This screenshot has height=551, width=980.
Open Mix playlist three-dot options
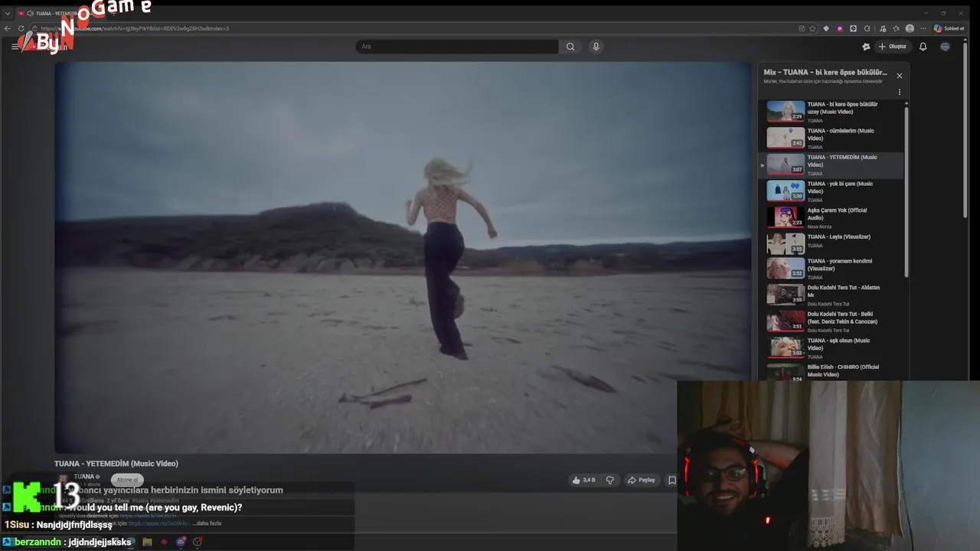coord(900,92)
